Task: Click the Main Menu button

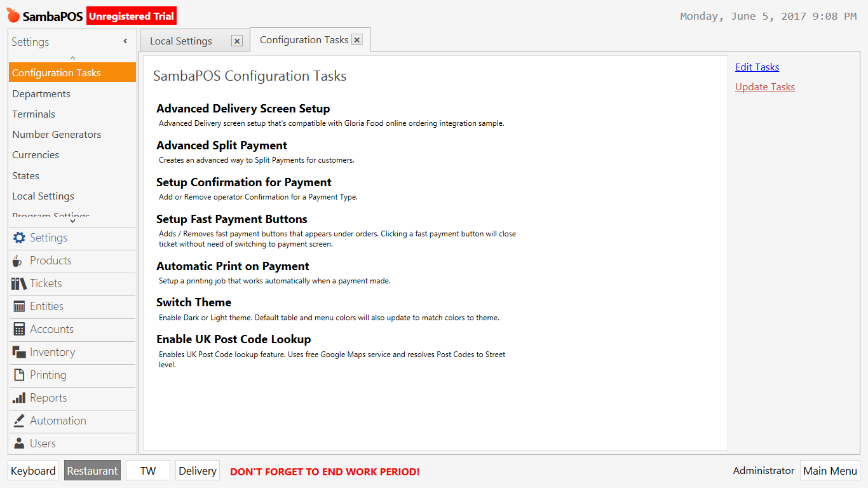Action: tap(830, 471)
